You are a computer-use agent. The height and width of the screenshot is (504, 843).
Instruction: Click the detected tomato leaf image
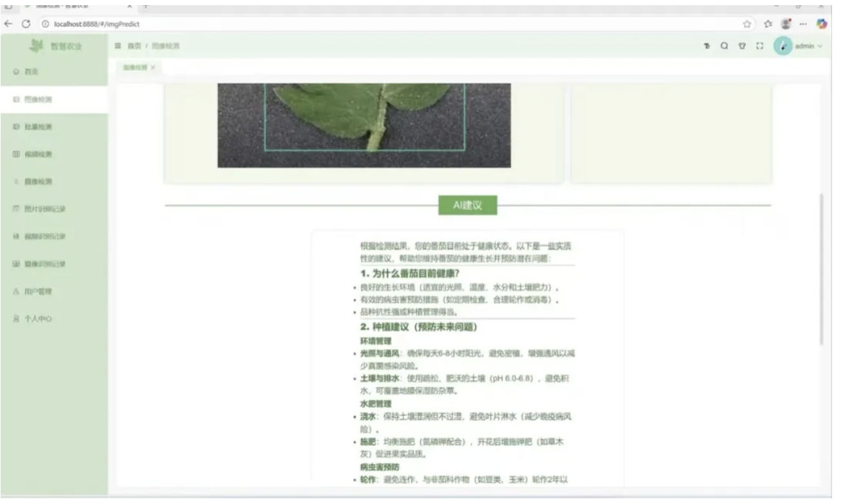(x=364, y=125)
